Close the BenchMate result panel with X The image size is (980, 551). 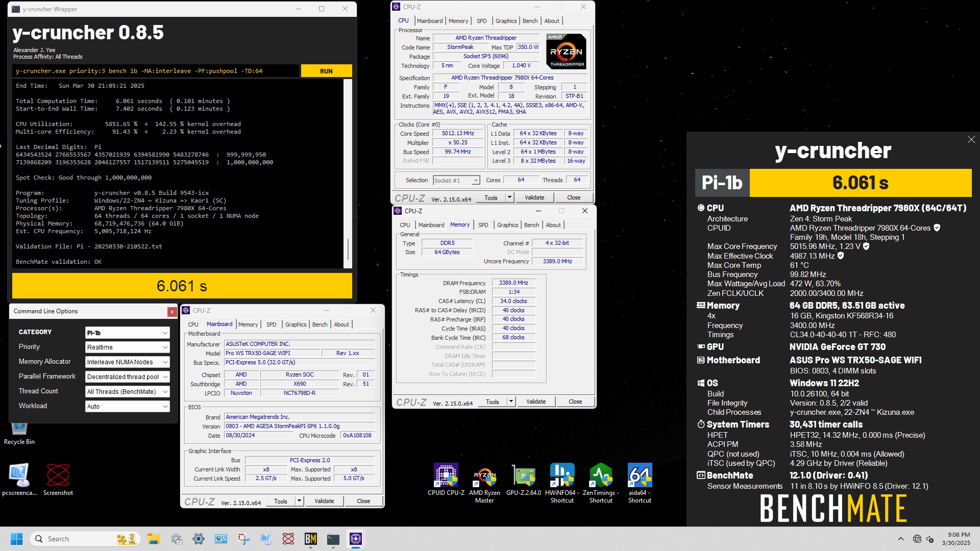[x=971, y=140]
